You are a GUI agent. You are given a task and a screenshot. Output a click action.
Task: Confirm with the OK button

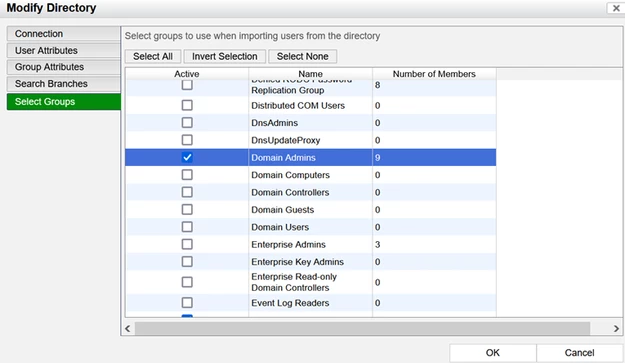point(493,353)
